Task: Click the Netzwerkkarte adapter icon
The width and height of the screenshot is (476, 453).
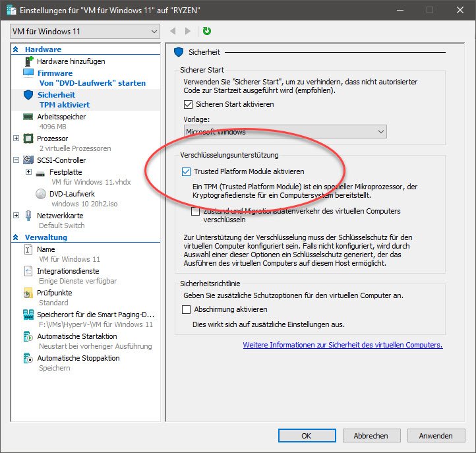Action: click(x=28, y=216)
